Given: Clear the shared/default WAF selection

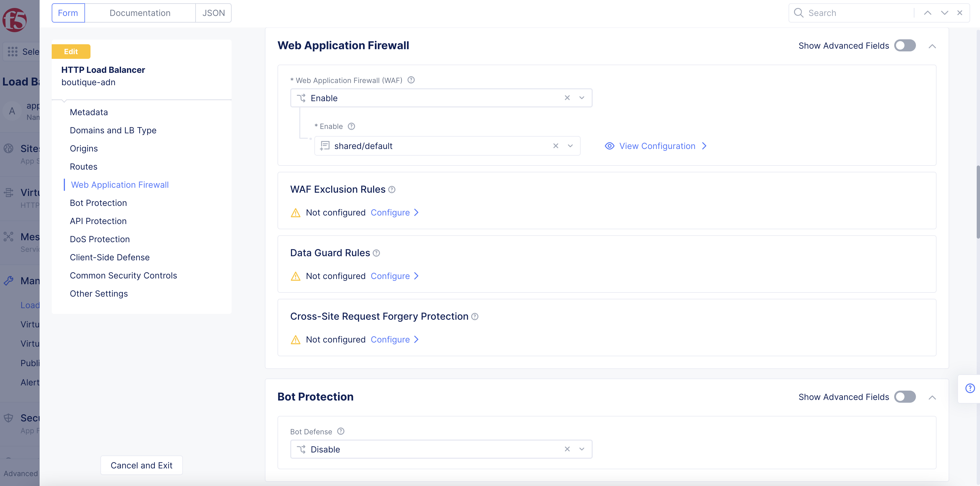Looking at the screenshot, I should [x=556, y=146].
